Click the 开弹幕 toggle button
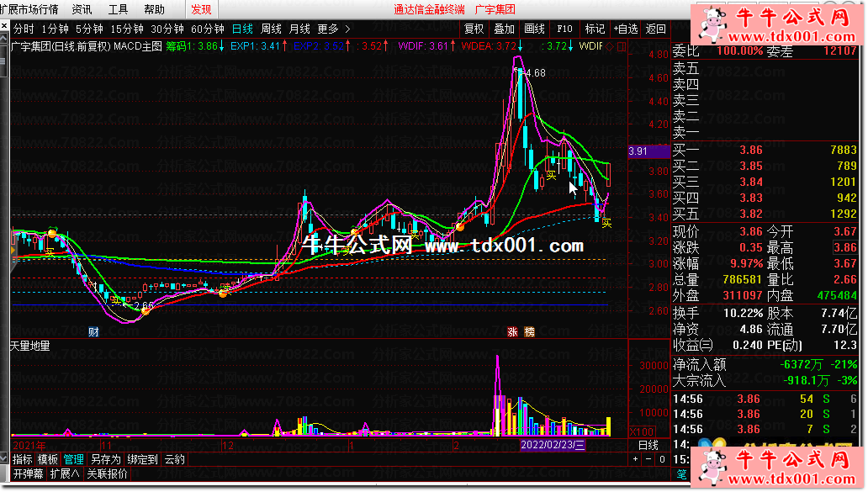This screenshot has height=492, width=868. [29, 474]
